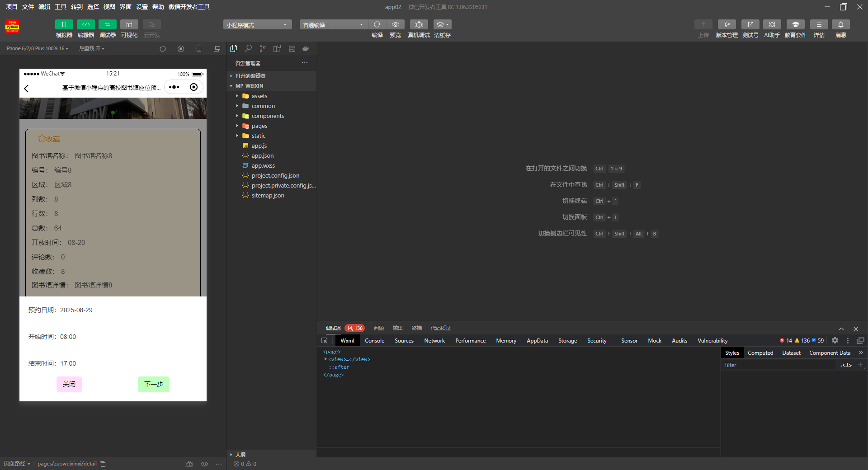The width and height of the screenshot is (868, 470).
Task: Toggle the editor panel (编辑器) button
Action: 86,24
